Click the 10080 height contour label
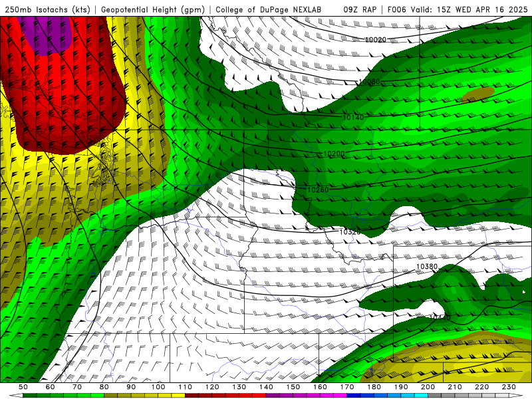Image resolution: width=532 pixels, height=399 pixels. (x=370, y=81)
